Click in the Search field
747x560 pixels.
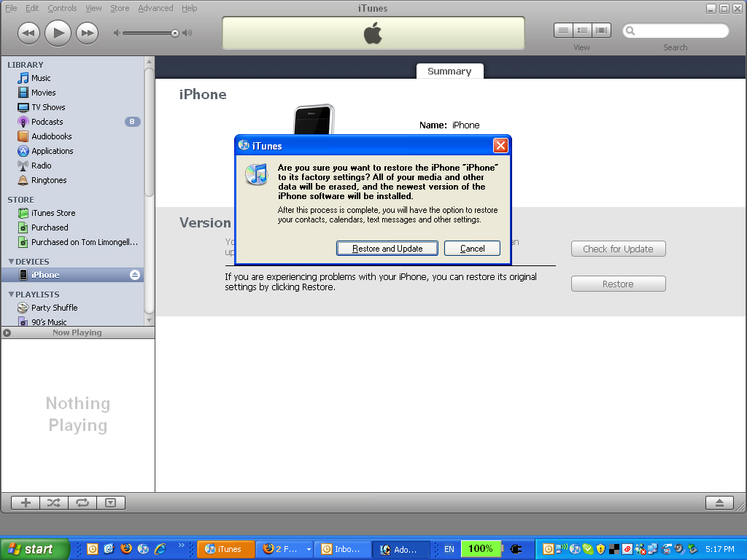coord(676,31)
